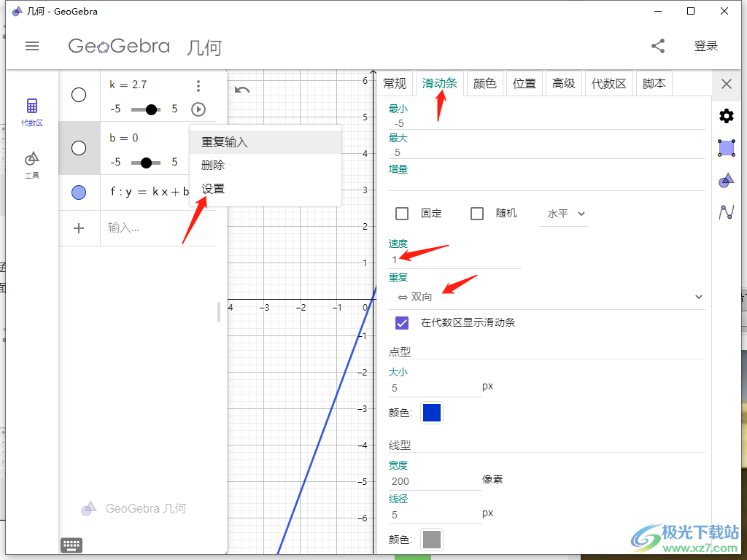
Task: Open algebra settings curve icon
Action: click(x=727, y=212)
